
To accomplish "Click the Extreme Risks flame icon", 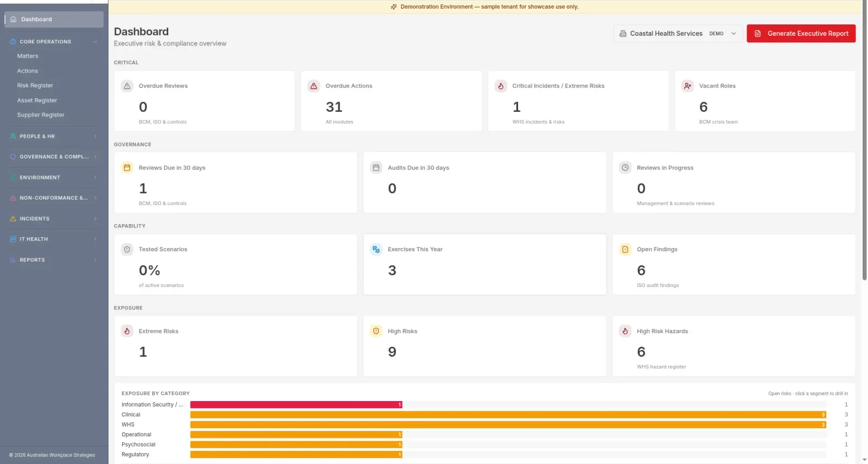I will coord(127,331).
